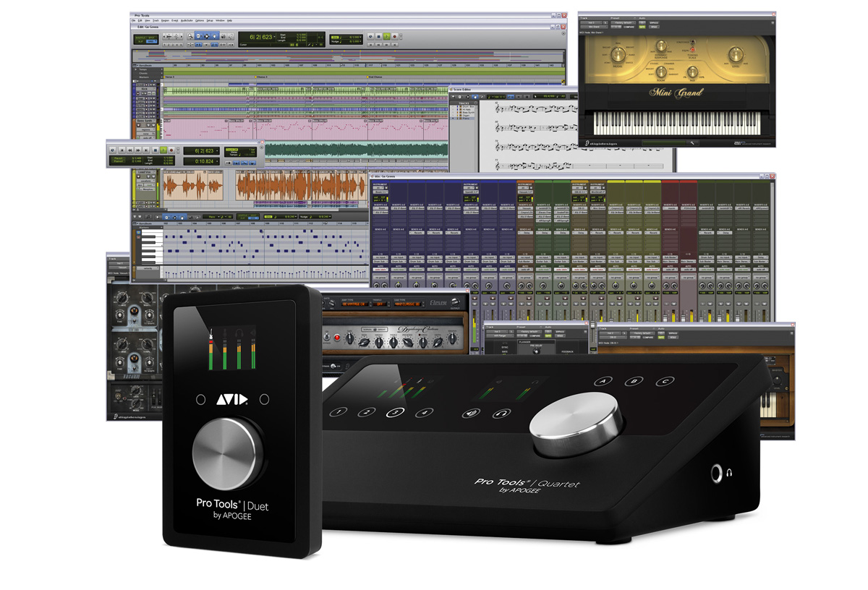Click Rewind in the floating Transport window
The height and width of the screenshot is (590, 868).
tap(130, 150)
